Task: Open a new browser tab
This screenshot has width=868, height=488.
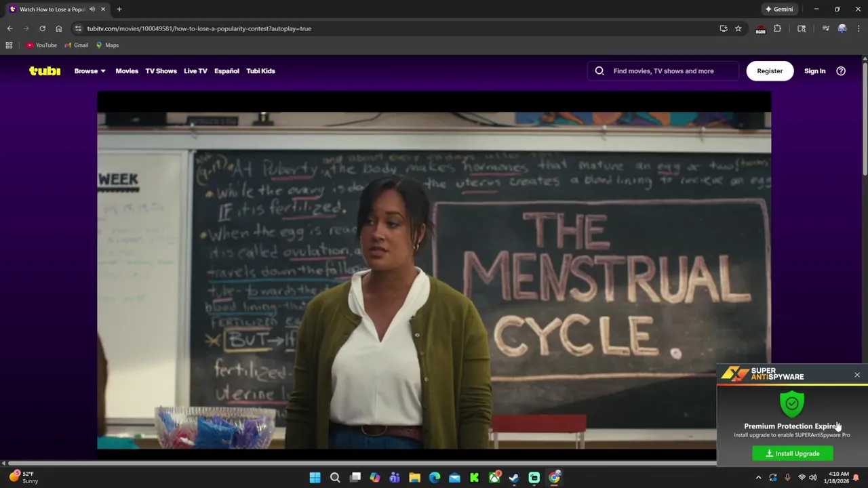Action: pos(119,9)
